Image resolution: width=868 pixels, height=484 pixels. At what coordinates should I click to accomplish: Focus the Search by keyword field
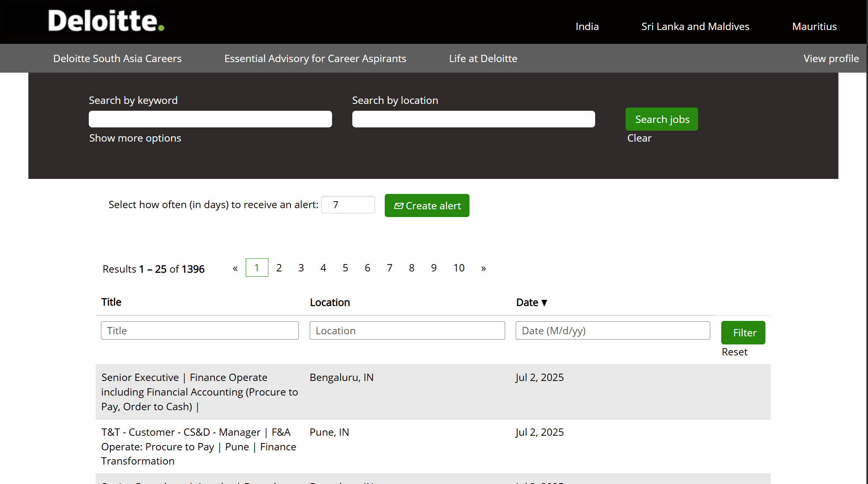pyautogui.click(x=210, y=119)
